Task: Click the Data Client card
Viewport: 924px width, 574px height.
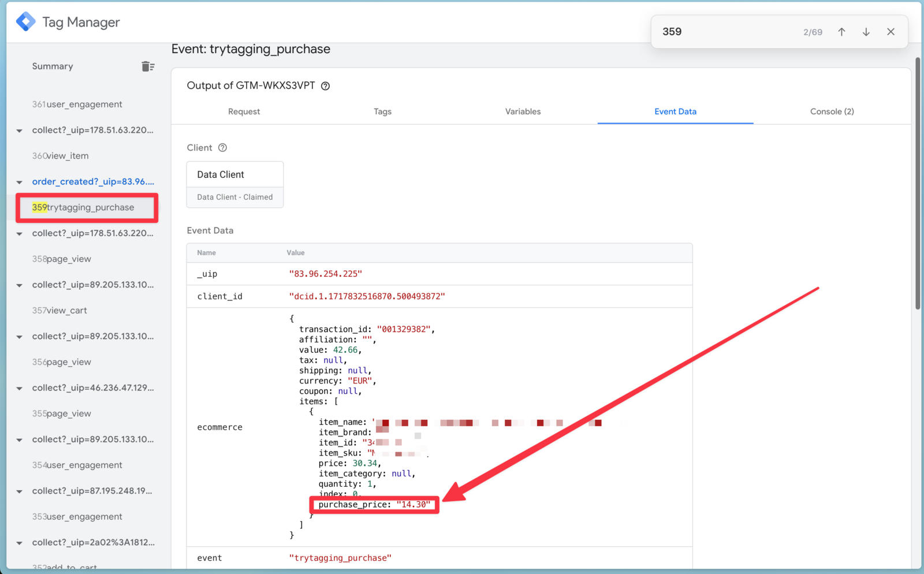Action: point(234,175)
